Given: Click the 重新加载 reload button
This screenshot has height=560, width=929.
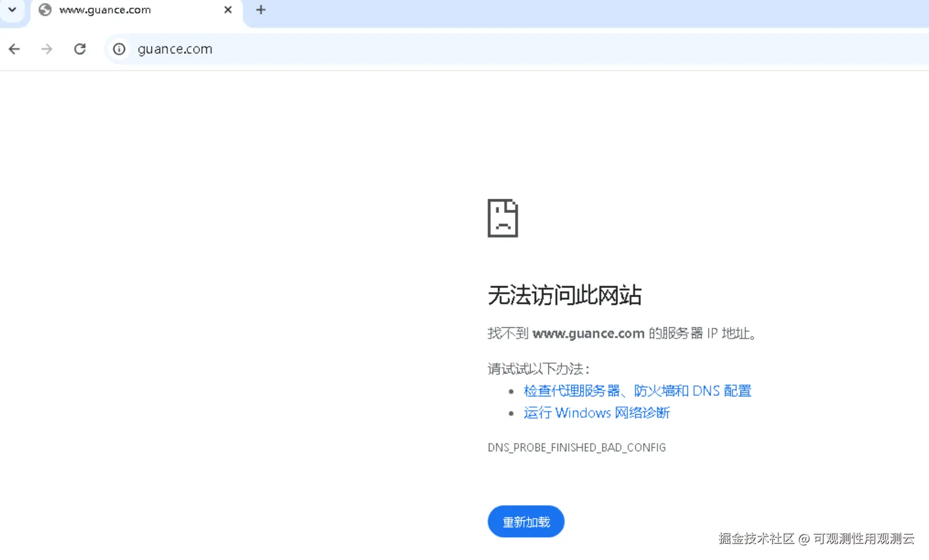Looking at the screenshot, I should click(526, 521).
